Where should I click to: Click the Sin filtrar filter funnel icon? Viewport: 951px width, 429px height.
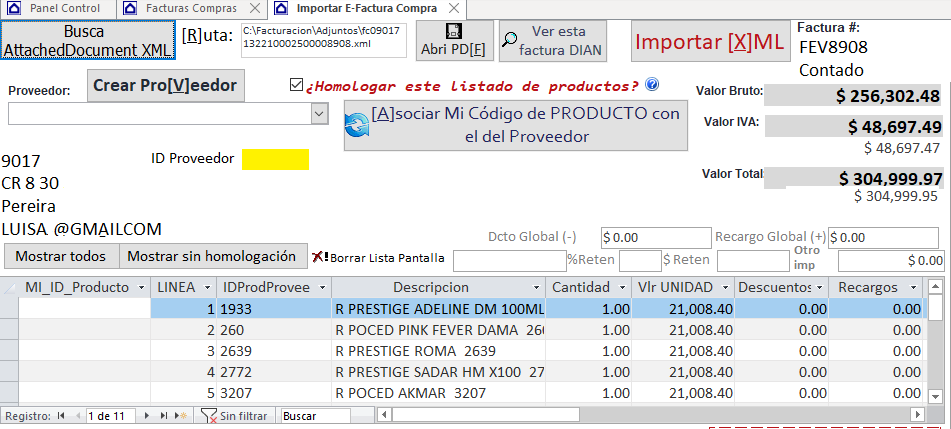208,415
